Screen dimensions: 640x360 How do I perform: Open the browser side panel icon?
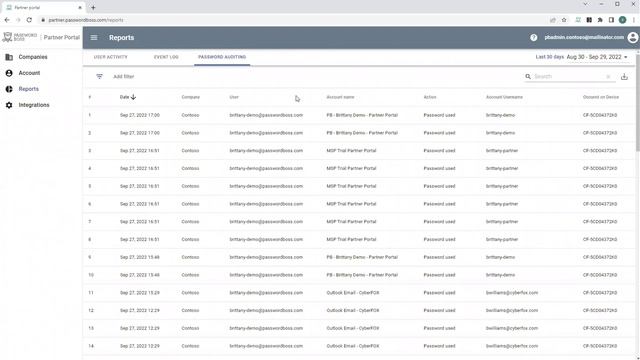pyautogui.click(x=611, y=20)
